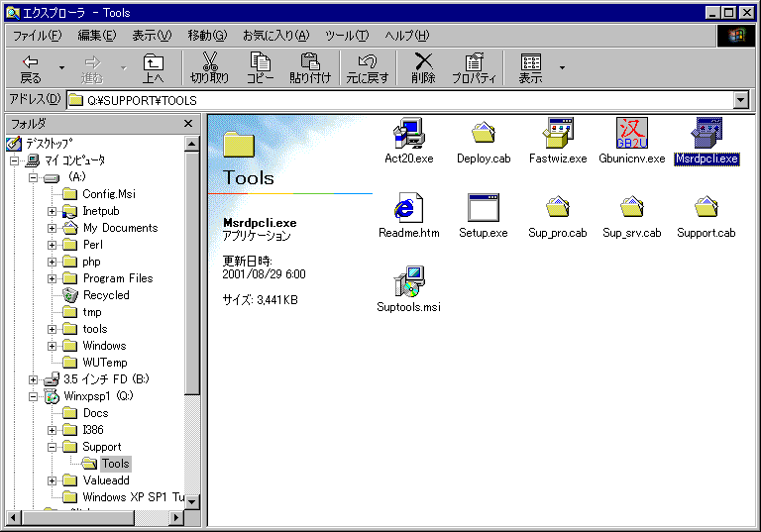Click folder tree scroll up arrow
Viewport: 761px width, 532px height.
click(x=192, y=144)
